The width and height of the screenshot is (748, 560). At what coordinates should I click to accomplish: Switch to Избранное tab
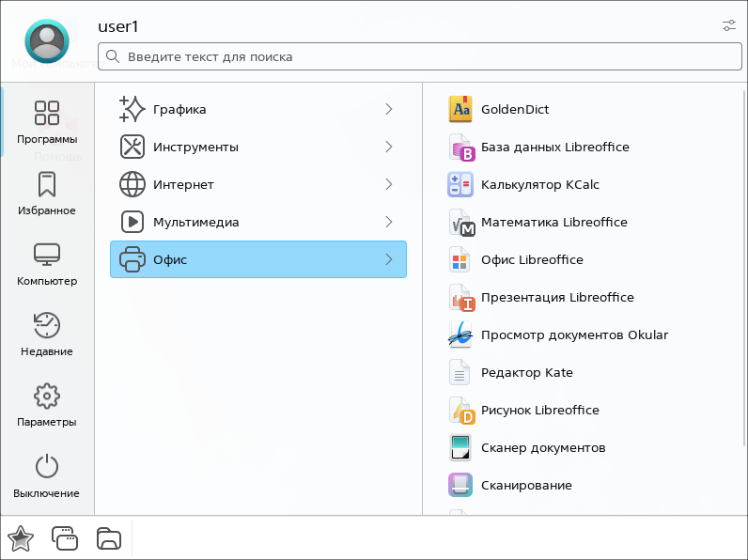click(x=47, y=194)
